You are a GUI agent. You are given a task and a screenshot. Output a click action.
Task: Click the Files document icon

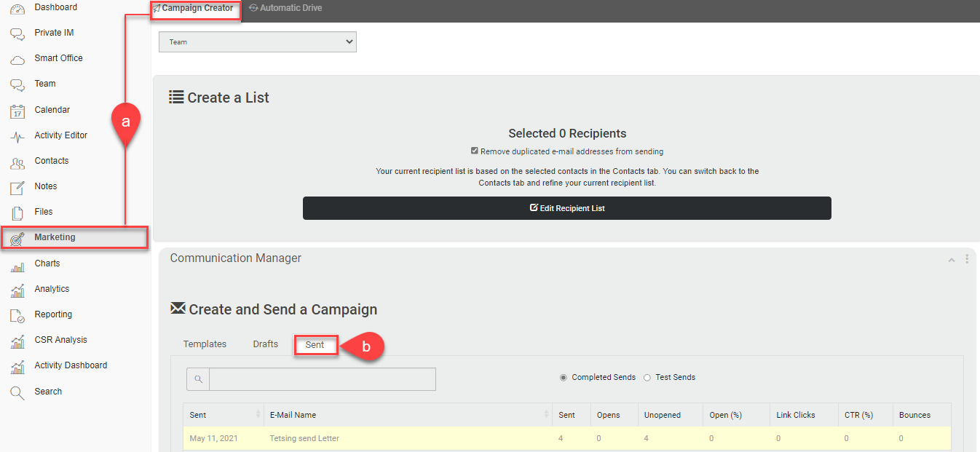coord(17,213)
